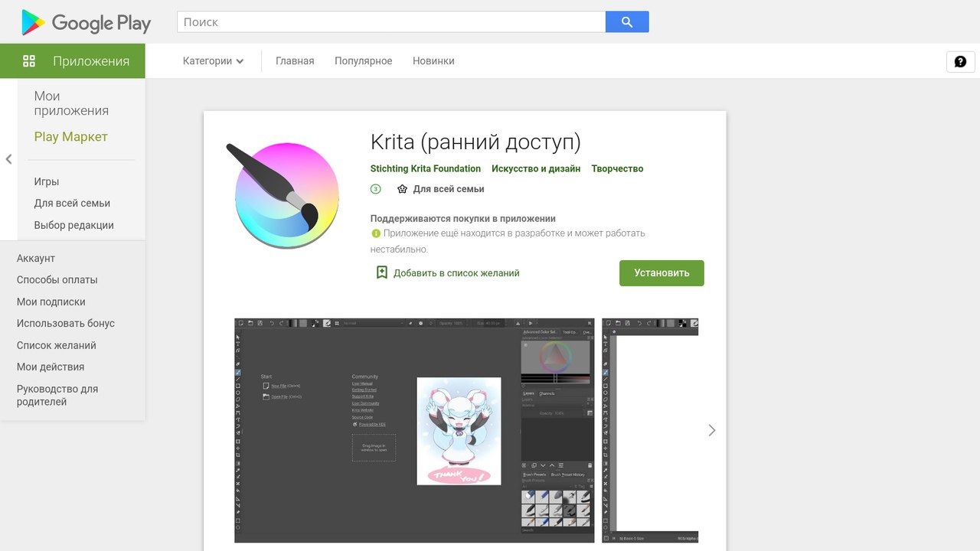Open the first Krita screenshot
Image resolution: width=980 pixels, height=551 pixels.
tap(414, 431)
